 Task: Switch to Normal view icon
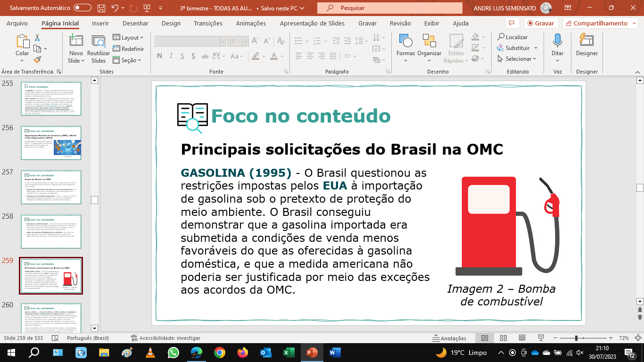click(485, 338)
